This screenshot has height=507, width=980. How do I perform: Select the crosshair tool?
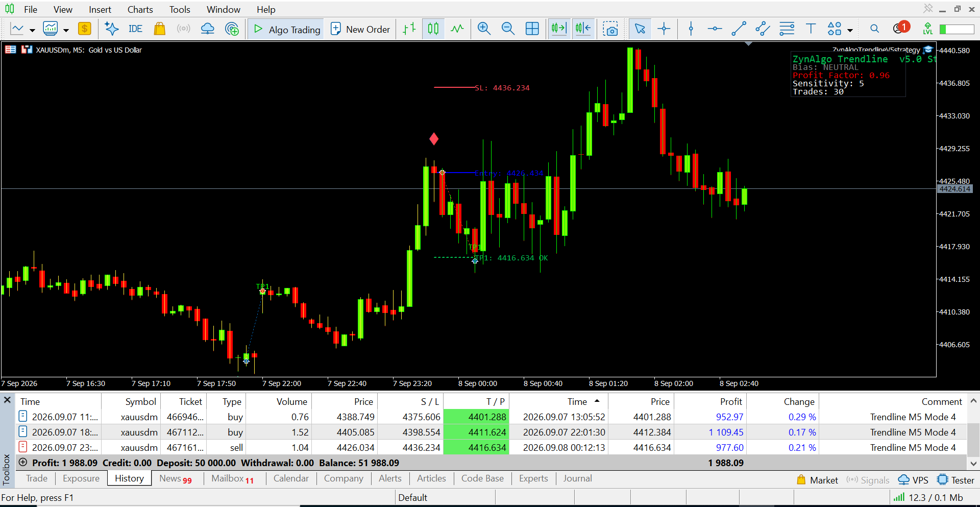664,29
